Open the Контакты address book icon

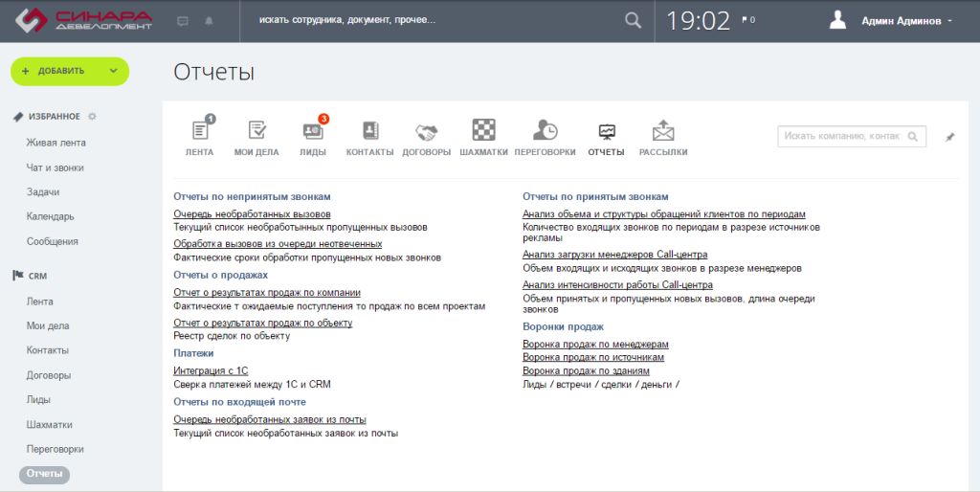pos(370,131)
